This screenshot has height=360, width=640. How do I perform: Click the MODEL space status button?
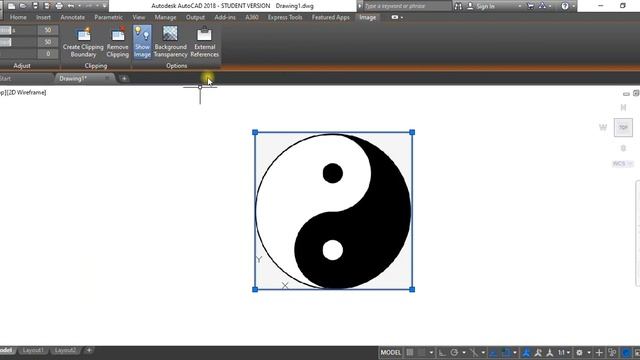(391, 352)
